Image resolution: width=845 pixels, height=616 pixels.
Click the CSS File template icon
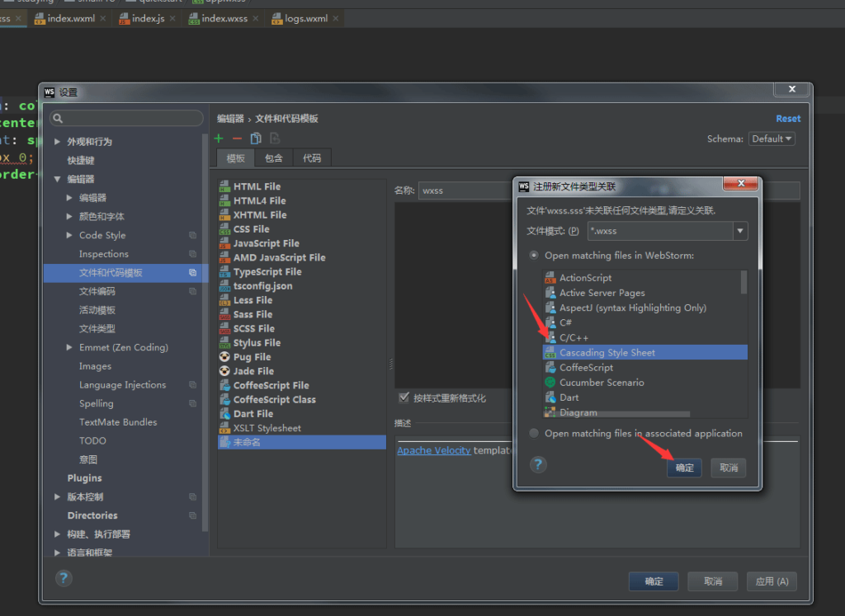click(224, 229)
